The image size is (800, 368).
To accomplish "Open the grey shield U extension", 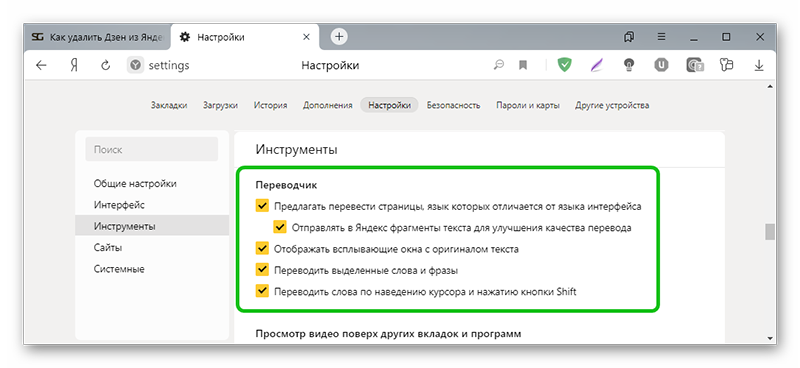I will 662,65.
